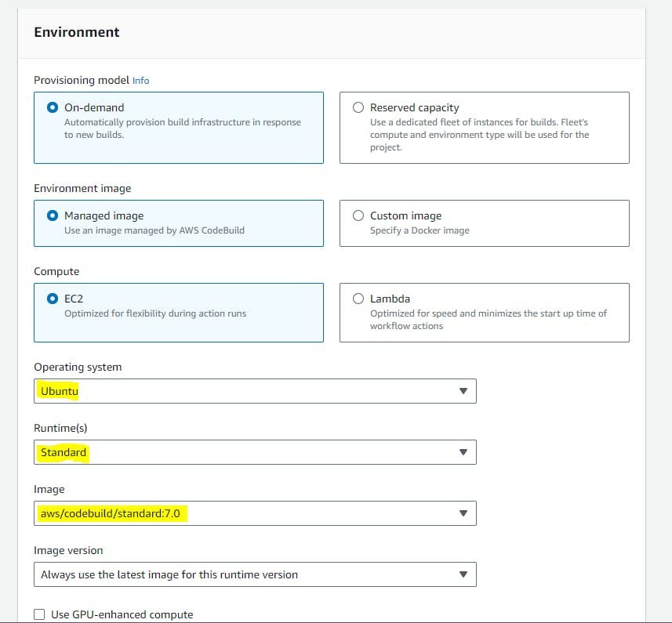Viewport: 672px width, 623px height.
Task: Click the Ubuntu operating system field
Action: [x=255, y=391]
